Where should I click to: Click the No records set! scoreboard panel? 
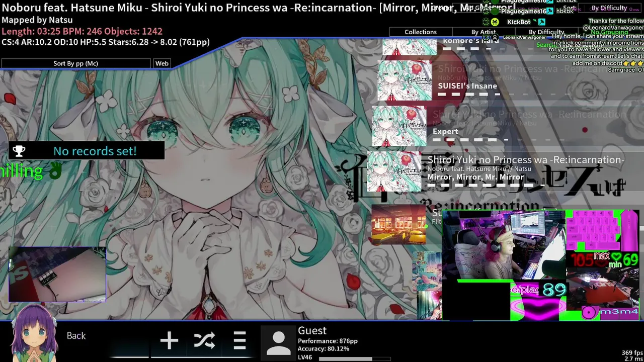[87, 151]
